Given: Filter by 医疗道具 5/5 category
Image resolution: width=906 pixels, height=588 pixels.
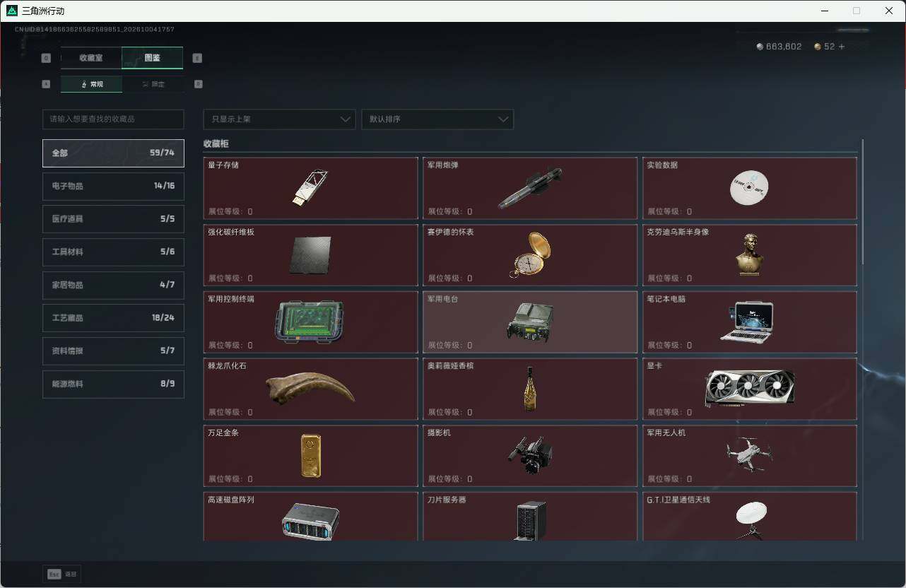Looking at the screenshot, I should [113, 219].
